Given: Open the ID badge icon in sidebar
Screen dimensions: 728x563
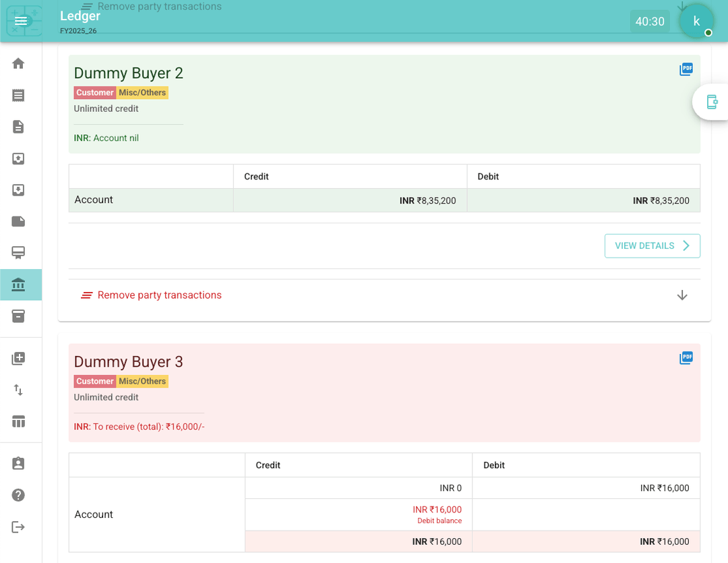Looking at the screenshot, I should (x=18, y=464).
